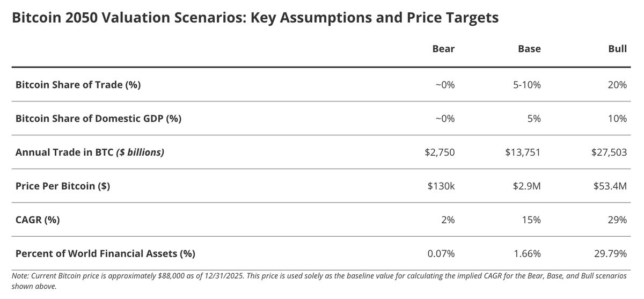Select the $53.4M Bull price cell
The height and width of the screenshot is (299, 644).
coord(610,186)
